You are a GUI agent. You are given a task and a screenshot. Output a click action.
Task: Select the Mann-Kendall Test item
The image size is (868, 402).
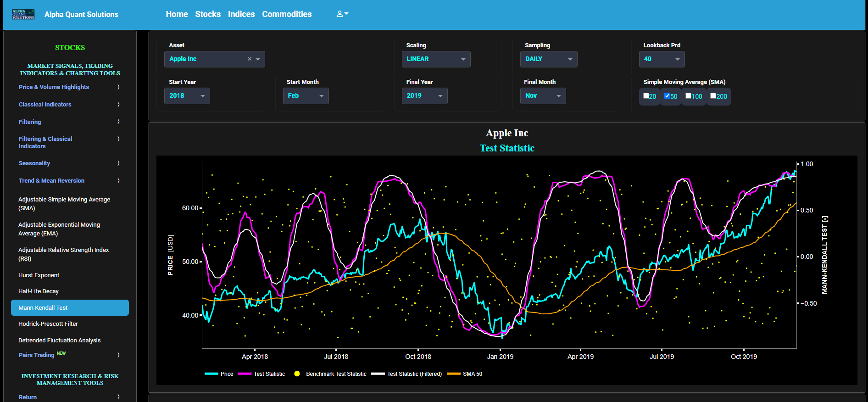pyautogui.click(x=70, y=308)
